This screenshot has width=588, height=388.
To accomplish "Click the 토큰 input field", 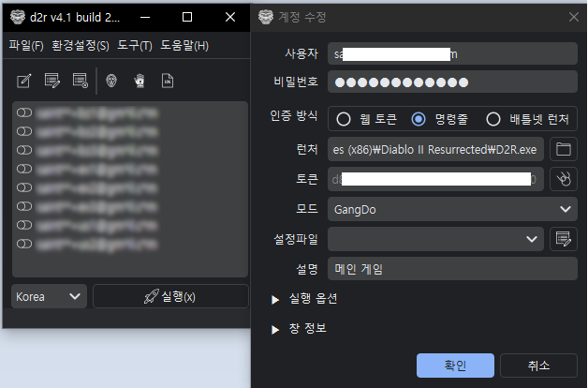I will pos(435,179).
